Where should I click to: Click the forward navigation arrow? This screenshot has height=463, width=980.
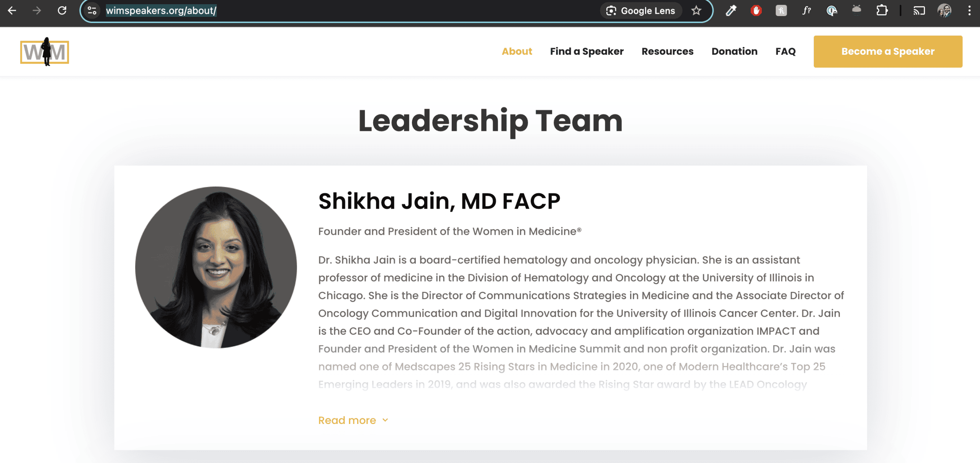point(37,10)
